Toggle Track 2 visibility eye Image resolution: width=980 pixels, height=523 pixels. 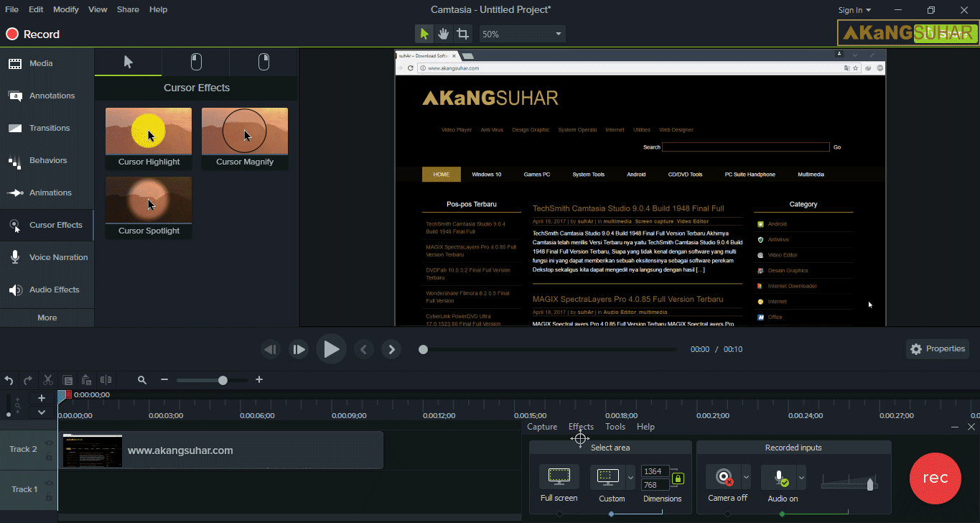click(49, 443)
